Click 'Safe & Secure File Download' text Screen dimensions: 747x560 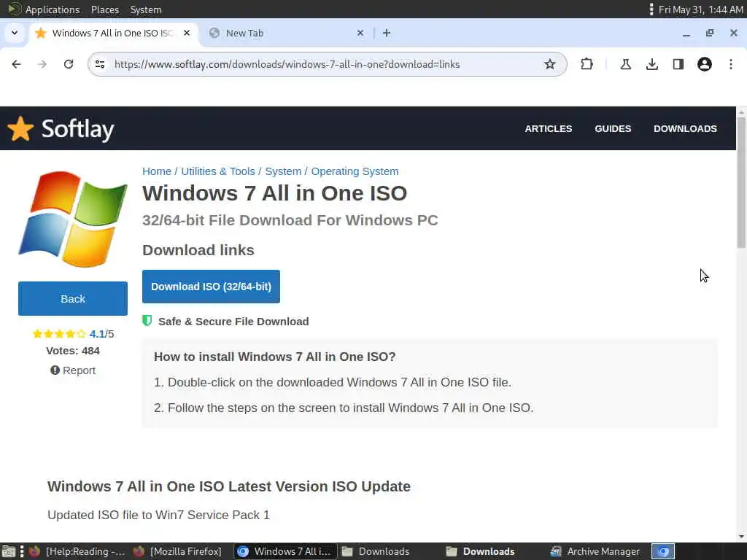click(x=233, y=322)
